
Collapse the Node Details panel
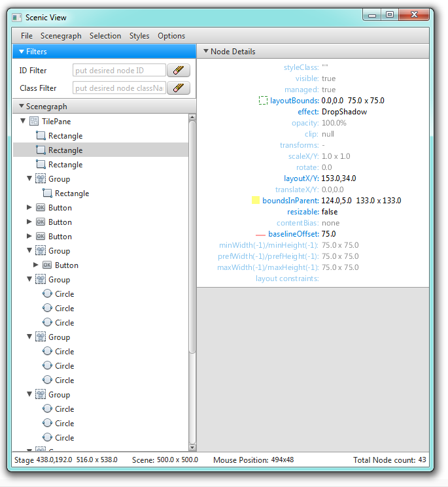pyautogui.click(x=205, y=52)
